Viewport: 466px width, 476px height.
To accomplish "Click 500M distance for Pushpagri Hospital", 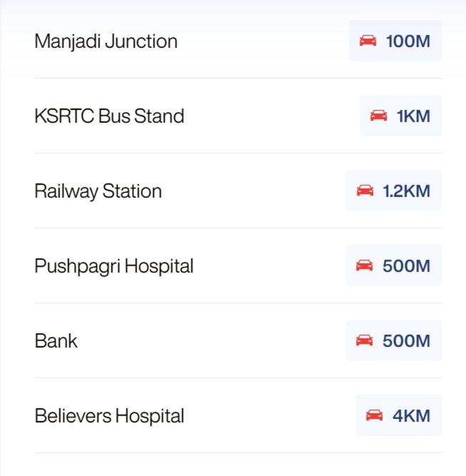I will (x=406, y=266).
